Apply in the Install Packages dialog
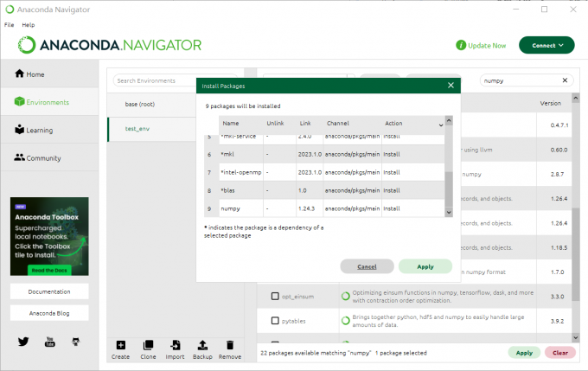Viewport: 588px width, 371px height. coord(425,266)
